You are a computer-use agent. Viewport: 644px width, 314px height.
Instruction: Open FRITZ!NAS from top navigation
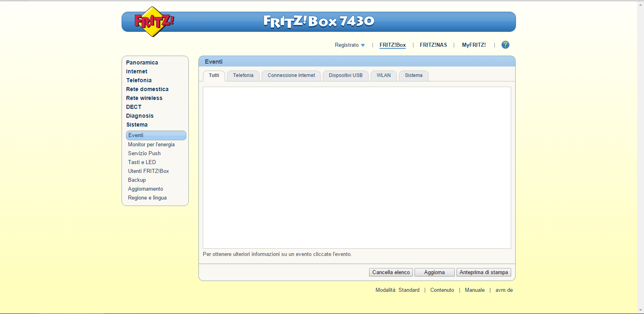(433, 45)
